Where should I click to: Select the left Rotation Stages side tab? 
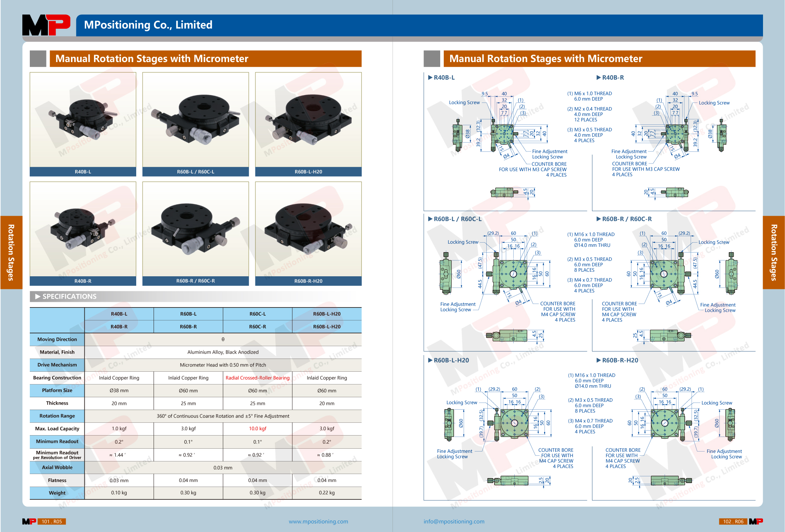[11, 252]
